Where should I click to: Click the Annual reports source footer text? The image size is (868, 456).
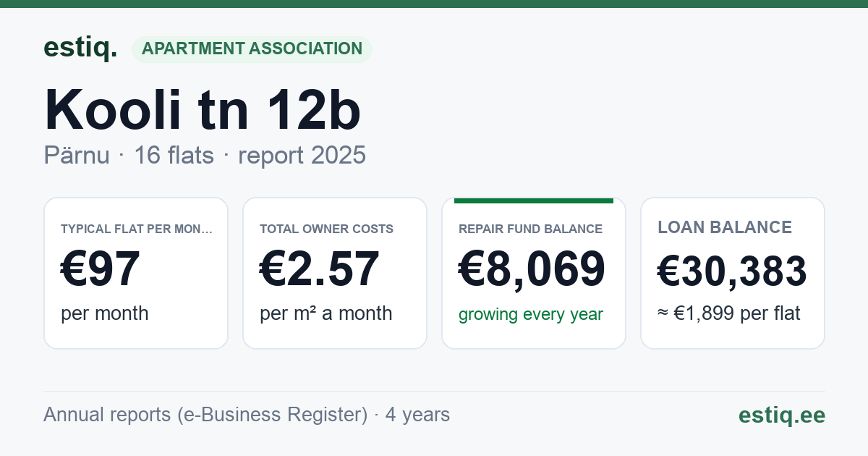click(247, 415)
